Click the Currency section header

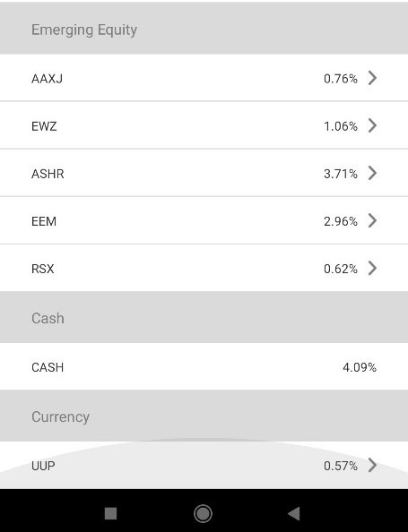[204, 416]
